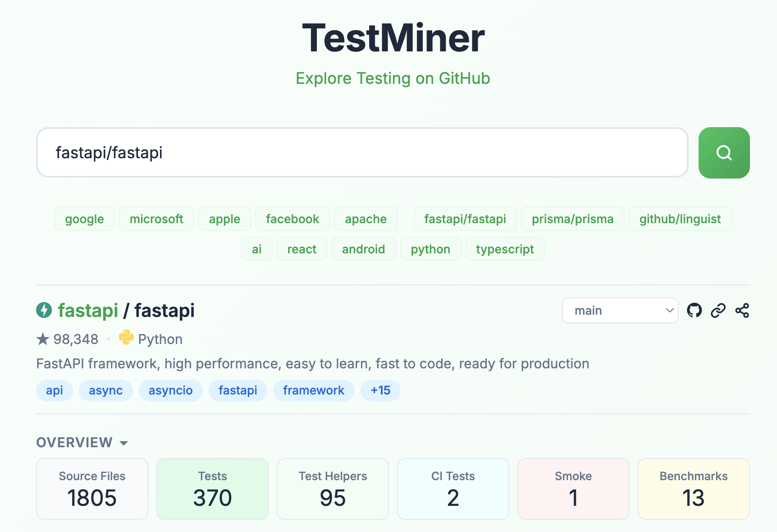Expand the +15 more tags chip
The height and width of the screenshot is (532, 777).
pos(381,390)
